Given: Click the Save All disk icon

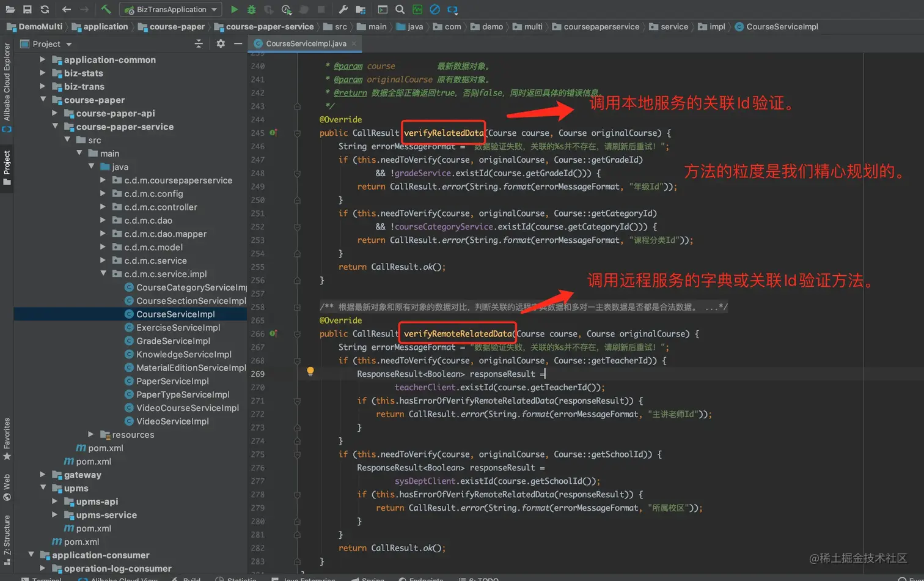Looking at the screenshot, I should [x=28, y=9].
